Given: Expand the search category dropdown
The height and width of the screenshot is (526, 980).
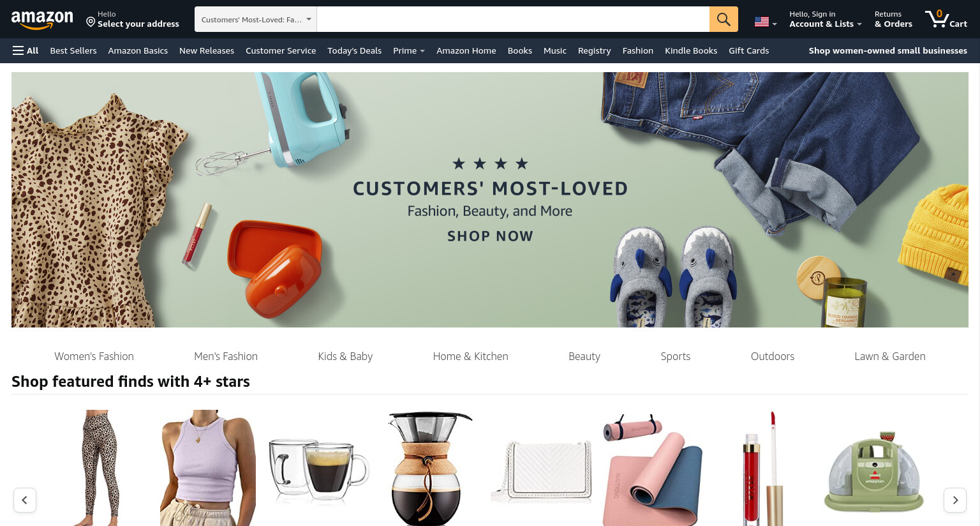Looking at the screenshot, I should [256, 19].
